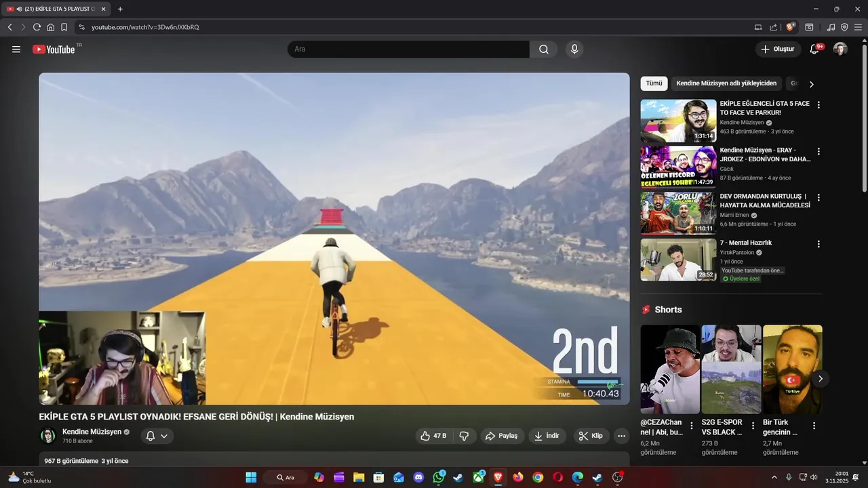Open options for DEV ORMANDAN KURTULUŞ video
This screenshot has height=488, width=868.
click(x=818, y=197)
